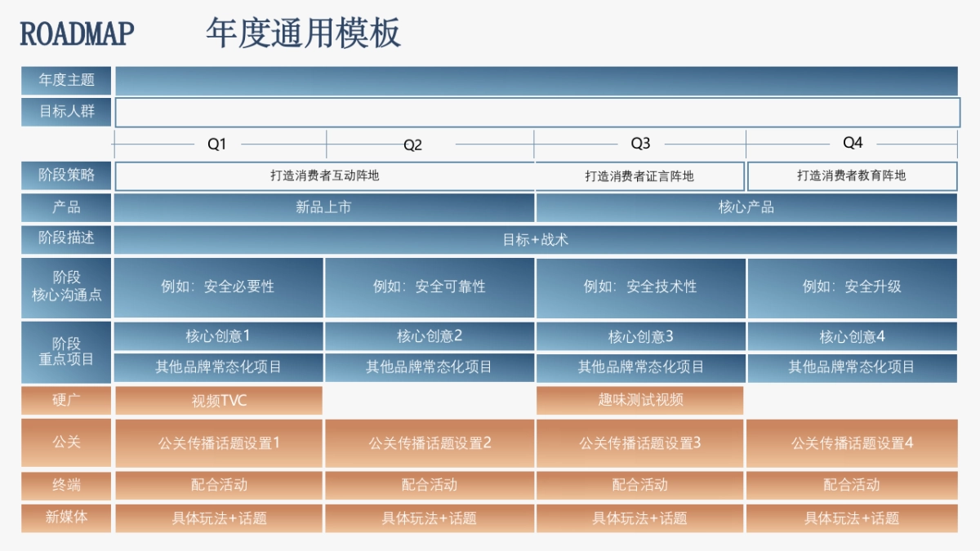Select the Q3 quarter marker

pyautogui.click(x=640, y=144)
